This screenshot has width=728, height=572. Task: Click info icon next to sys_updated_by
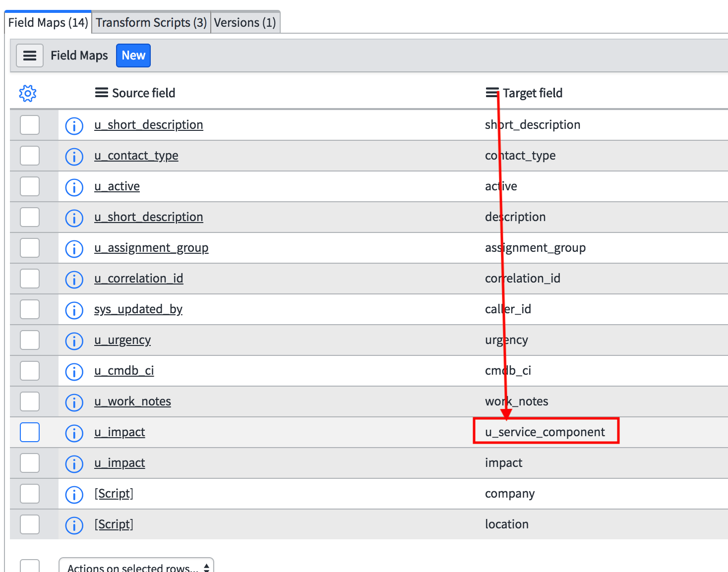(x=74, y=310)
